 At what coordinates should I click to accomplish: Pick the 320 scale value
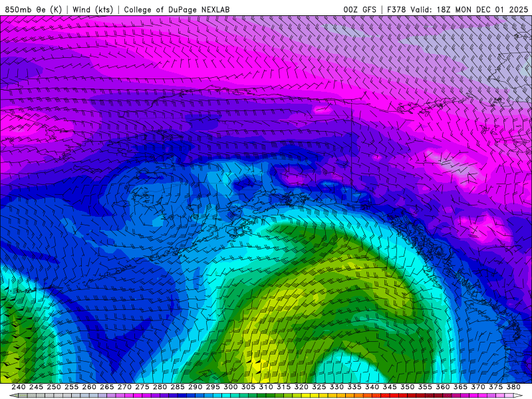(301, 387)
